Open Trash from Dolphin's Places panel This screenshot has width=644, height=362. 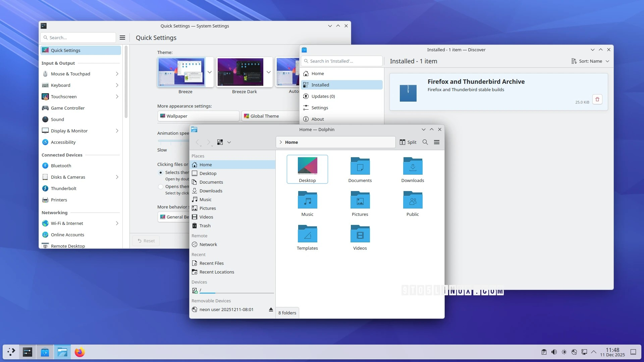[x=205, y=226]
